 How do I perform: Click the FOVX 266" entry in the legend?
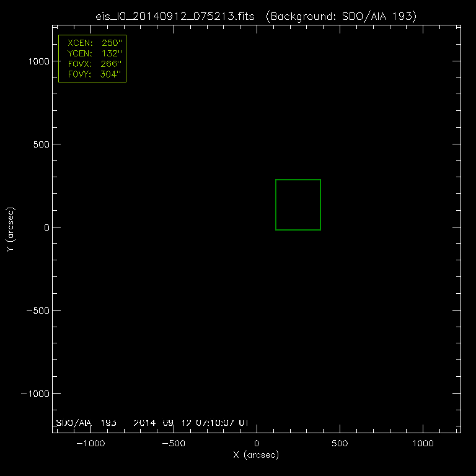click(92, 64)
